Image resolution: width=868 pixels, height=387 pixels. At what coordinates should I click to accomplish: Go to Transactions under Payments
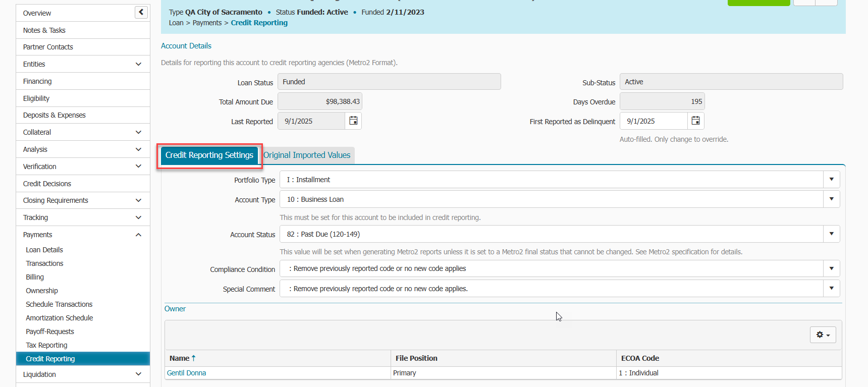(x=44, y=263)
